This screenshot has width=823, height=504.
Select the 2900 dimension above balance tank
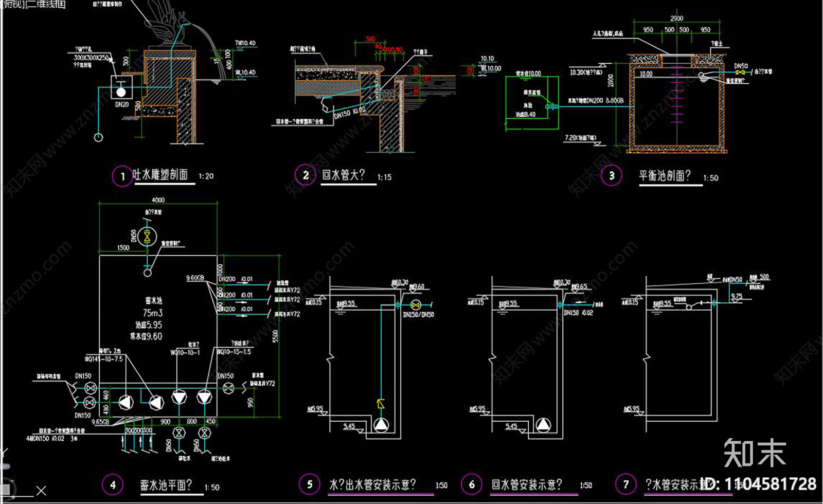click(x=677, y=19)
